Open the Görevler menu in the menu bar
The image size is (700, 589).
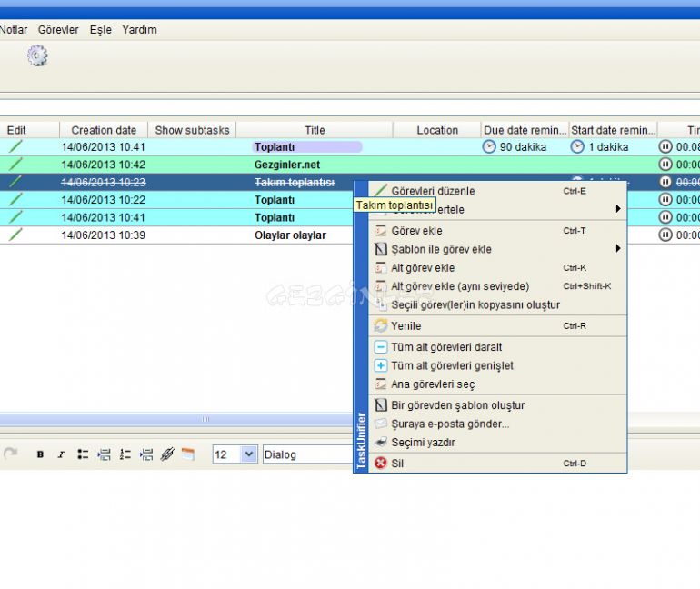point(58,30)
